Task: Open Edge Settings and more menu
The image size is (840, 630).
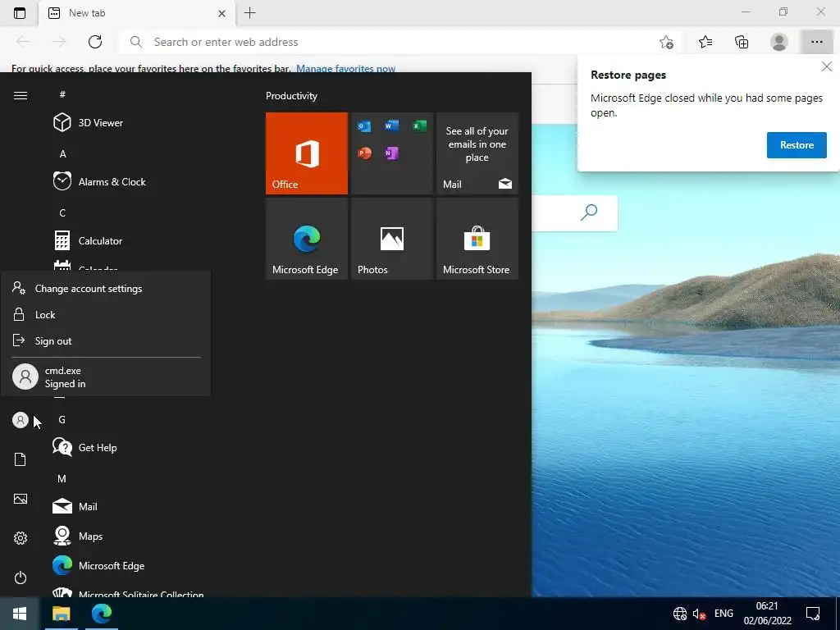Action: click(x=816, y=42)
